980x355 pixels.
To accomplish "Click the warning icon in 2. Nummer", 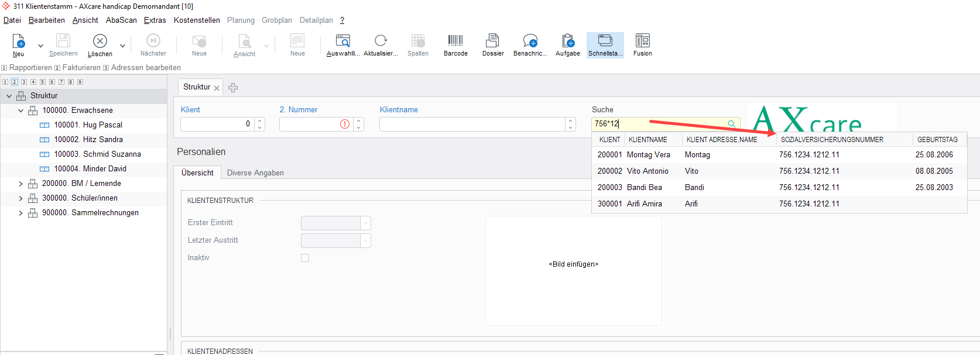I will [x=345, y=124].
